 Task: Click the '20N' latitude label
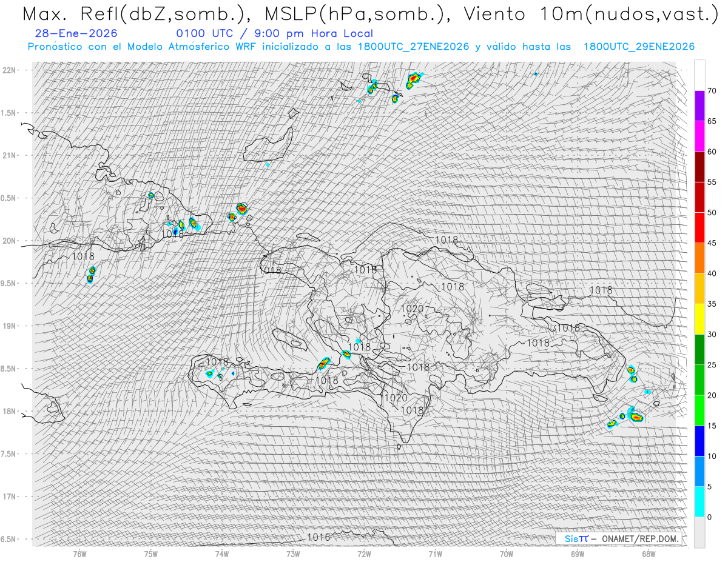click(x=9, y=241)
